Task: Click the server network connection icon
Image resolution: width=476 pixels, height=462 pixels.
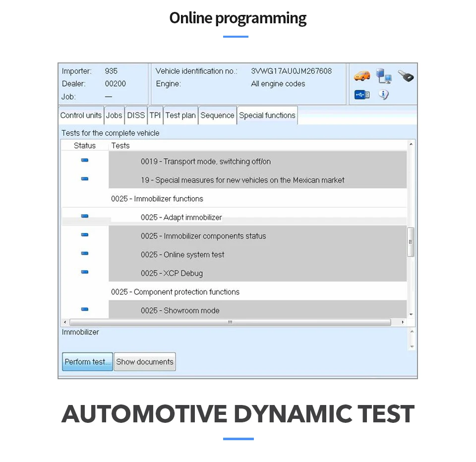Action: 384,76
